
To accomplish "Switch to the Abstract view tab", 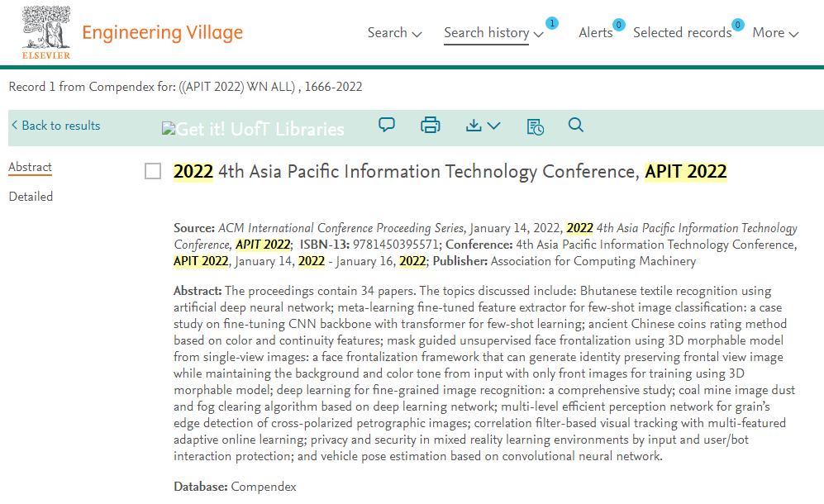I will [31, 167].
